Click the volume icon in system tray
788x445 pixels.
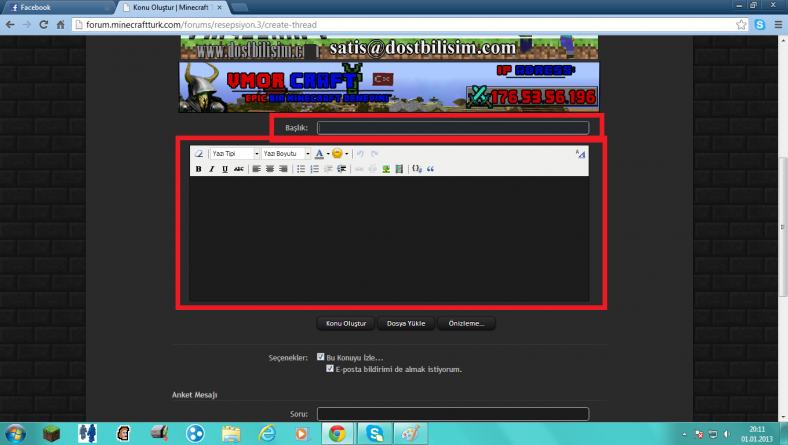pyautogui.click(x=727, y=434)
